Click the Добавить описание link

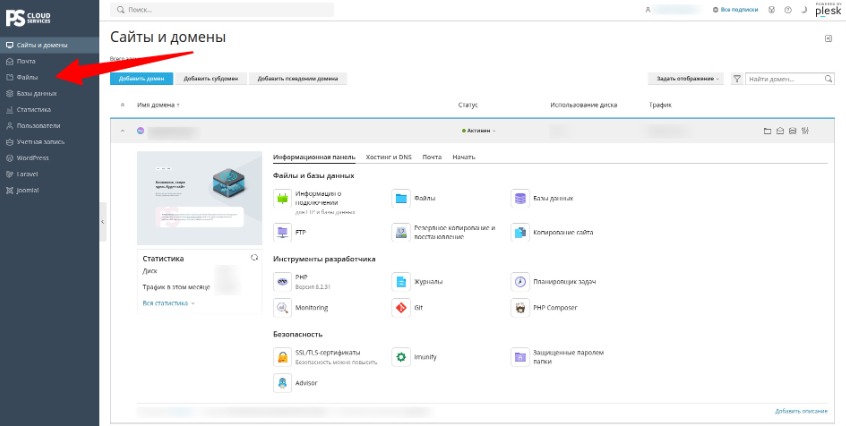click(801, 411)
